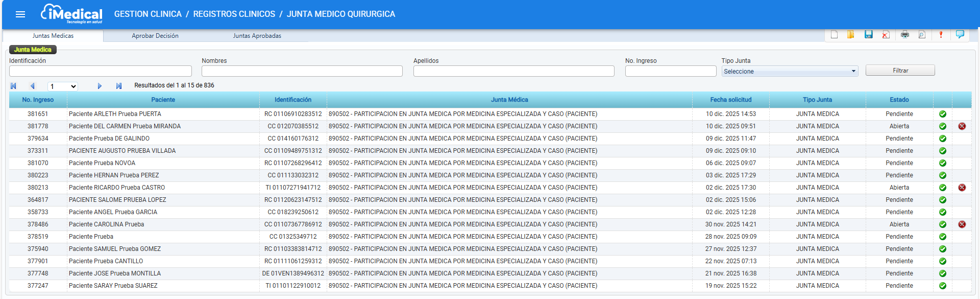Click the Identificación input field

tap(101, 71)
